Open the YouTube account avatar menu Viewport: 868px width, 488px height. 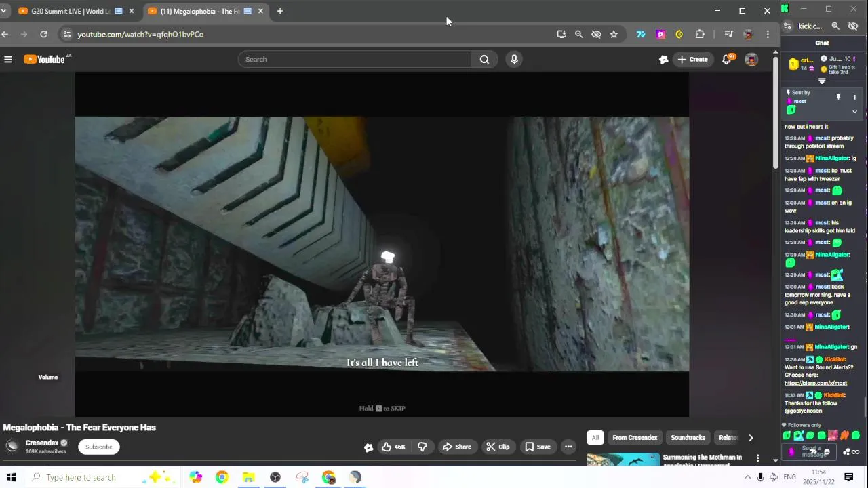(751, 60)
